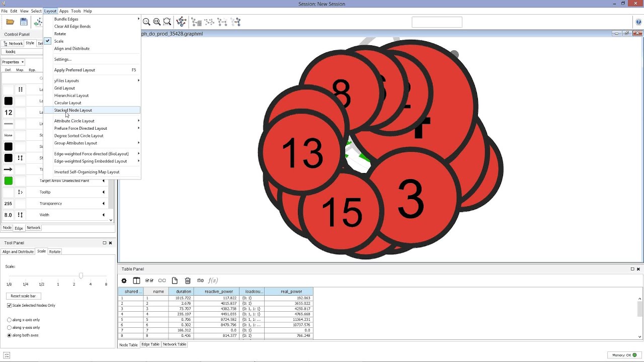This screenshot has height=362, width=644.
Task: Choose Circular Layout from menu
Action: point(92,103)
